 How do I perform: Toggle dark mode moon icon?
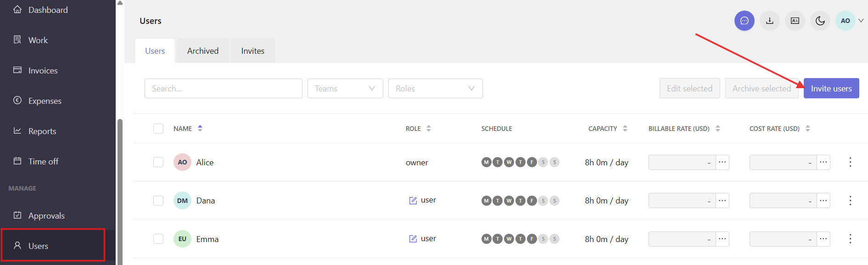pos(820,21)
